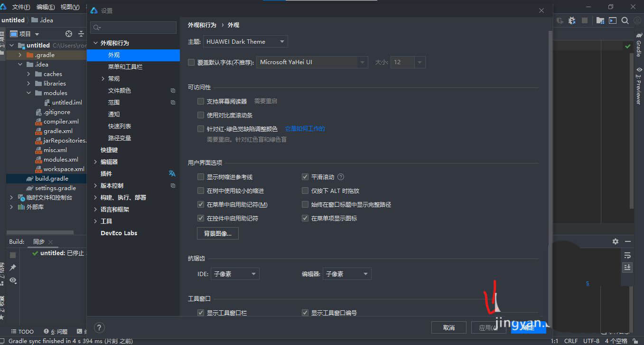
Task: Enable 仅按下 ALT 时拖放 checkbox
Action: pyautogui.click(x=305, y=191)
